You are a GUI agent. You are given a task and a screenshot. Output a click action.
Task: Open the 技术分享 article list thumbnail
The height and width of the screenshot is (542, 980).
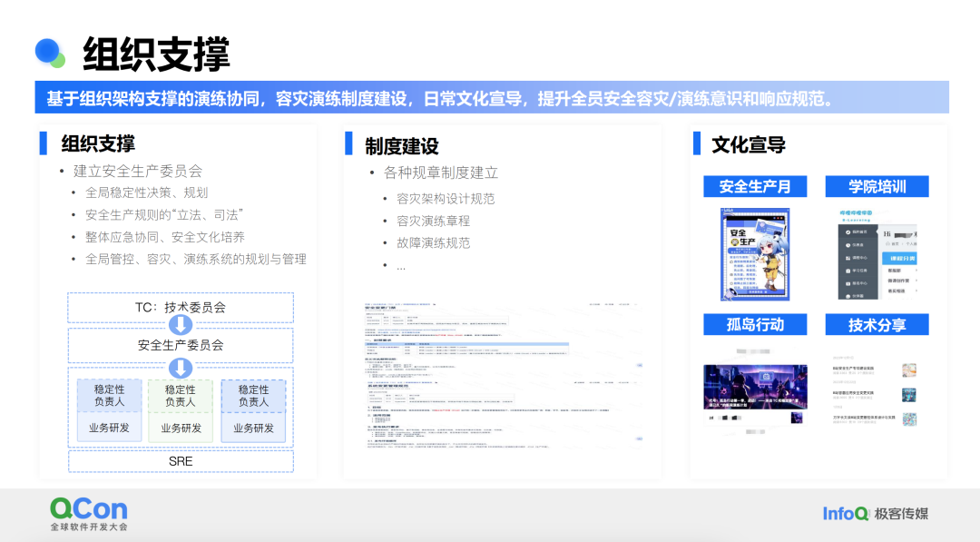[x=875, y=390]
